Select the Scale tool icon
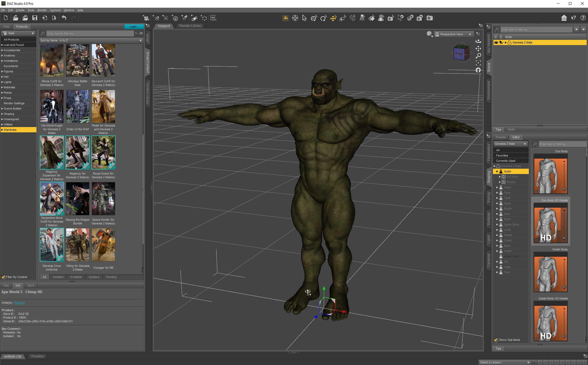The width and height of the screenshot is (588, 365). point(343,18)
